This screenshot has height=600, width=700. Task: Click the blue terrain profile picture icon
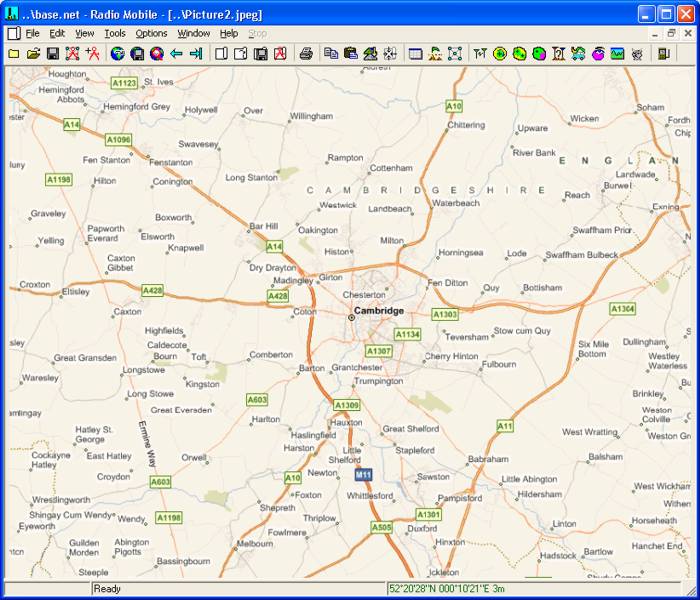(x=617, y=54)
